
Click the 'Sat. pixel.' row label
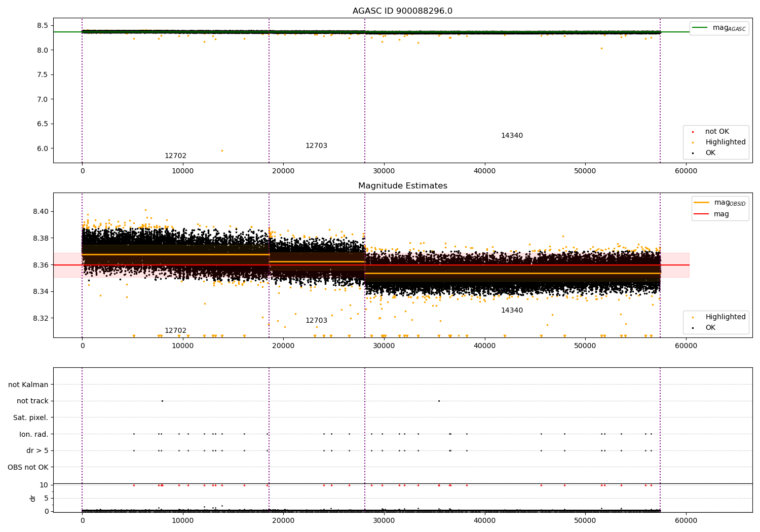pyautogui.click(x=31, y=417)
